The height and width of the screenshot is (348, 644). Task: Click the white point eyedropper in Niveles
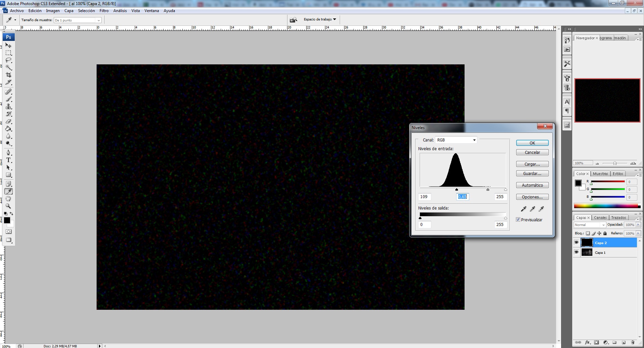pos(541,209)
